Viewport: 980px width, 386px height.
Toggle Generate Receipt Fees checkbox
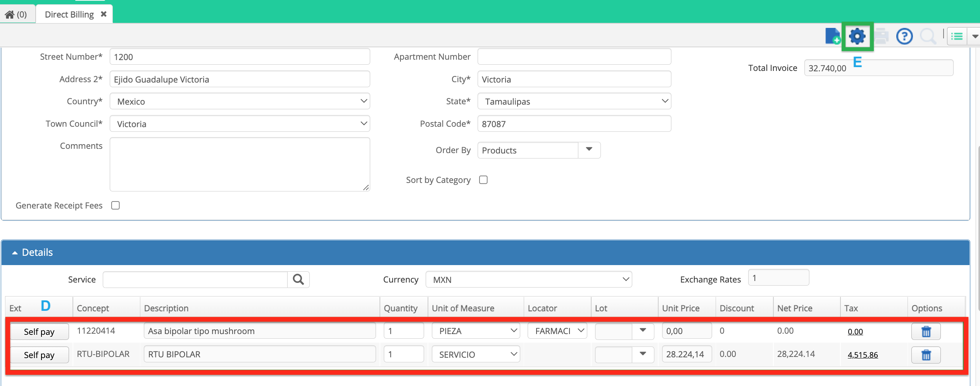coord(116,205)
